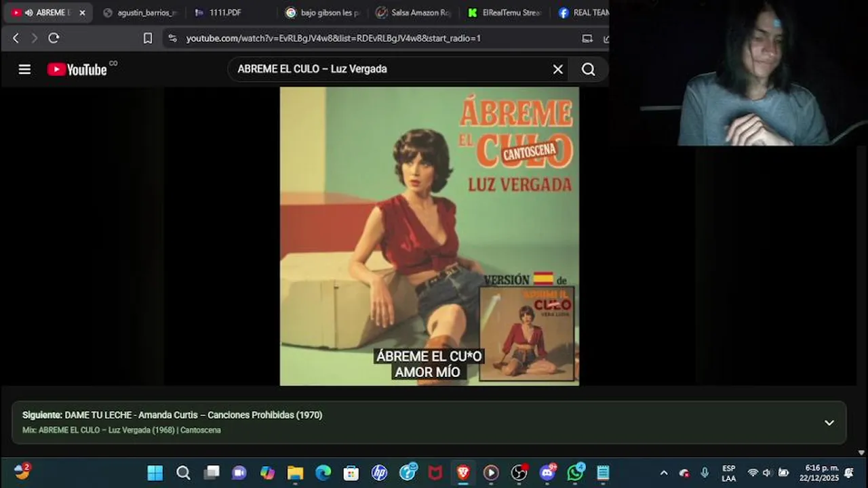The image size is (868, 488).
Task: Switch to the agustin_barrios tab
Action: coord(140,12)
